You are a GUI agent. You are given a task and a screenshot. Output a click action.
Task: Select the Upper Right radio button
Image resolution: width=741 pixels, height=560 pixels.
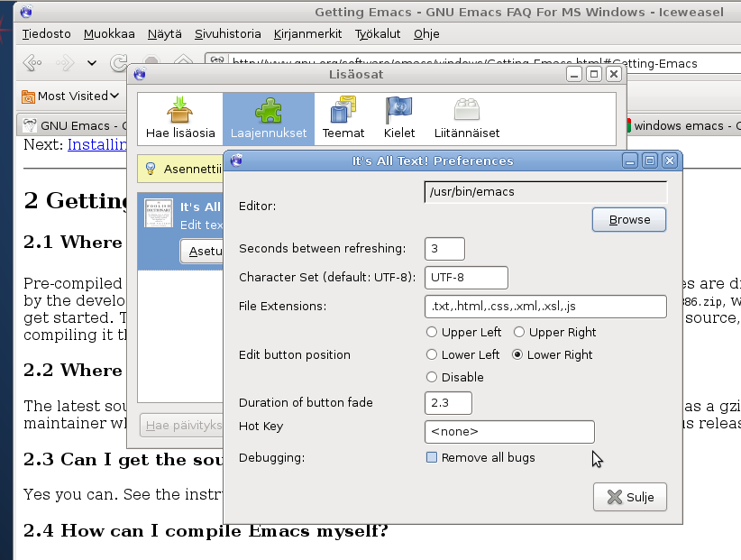(x=519, y=332)
